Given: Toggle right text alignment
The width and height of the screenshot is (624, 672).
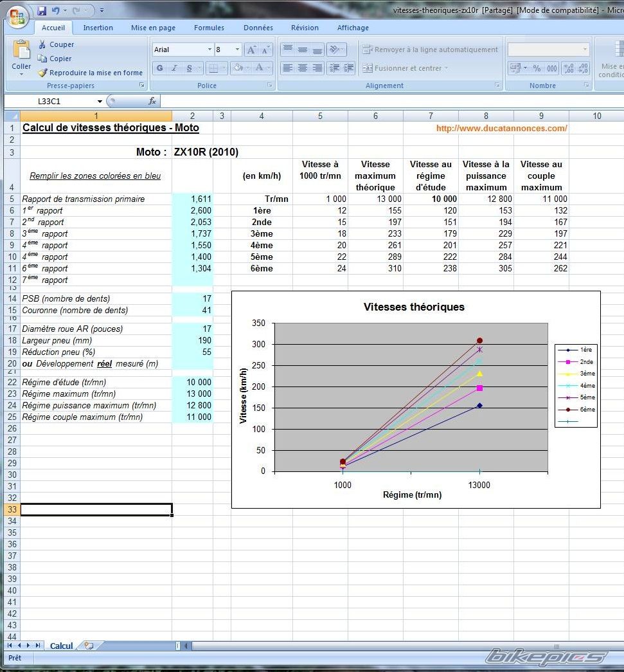Looking at the screenshot, I should [317, 68].
